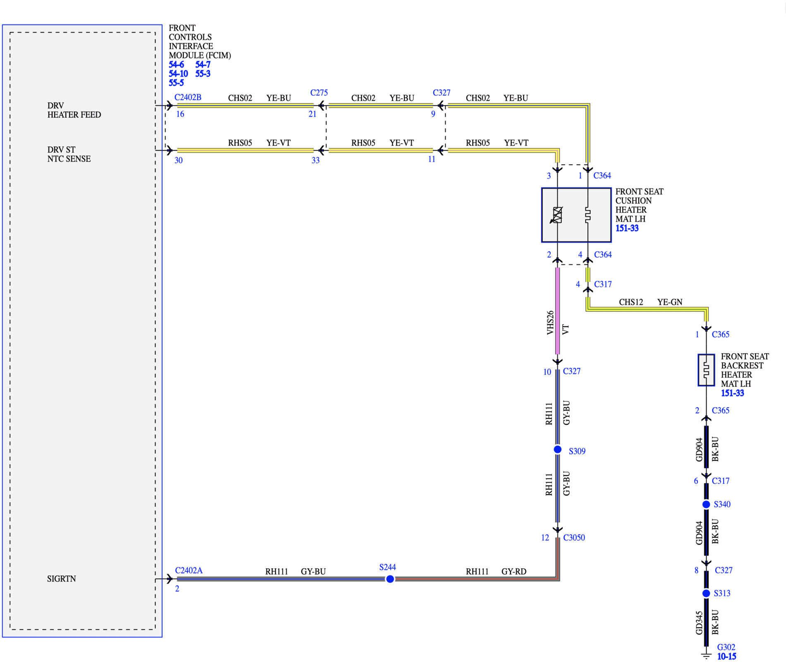Click the S313 splice dot

point(706,593)
